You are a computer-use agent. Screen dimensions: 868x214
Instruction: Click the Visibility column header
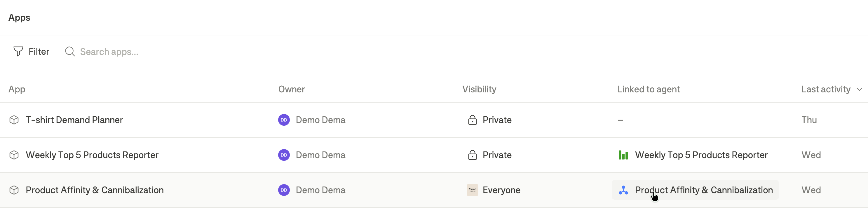[479, 89]
